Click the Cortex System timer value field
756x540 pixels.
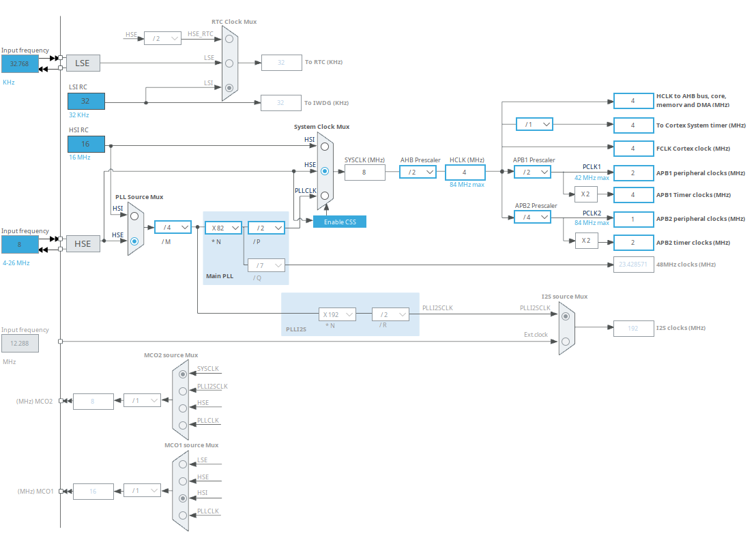point(634,125)
